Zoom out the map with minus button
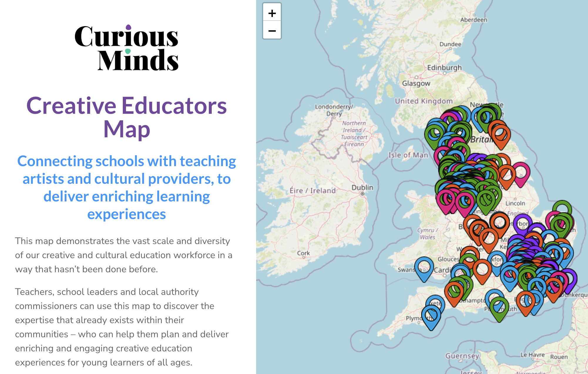The image size is (588, 374). click(x=272, y=30)
